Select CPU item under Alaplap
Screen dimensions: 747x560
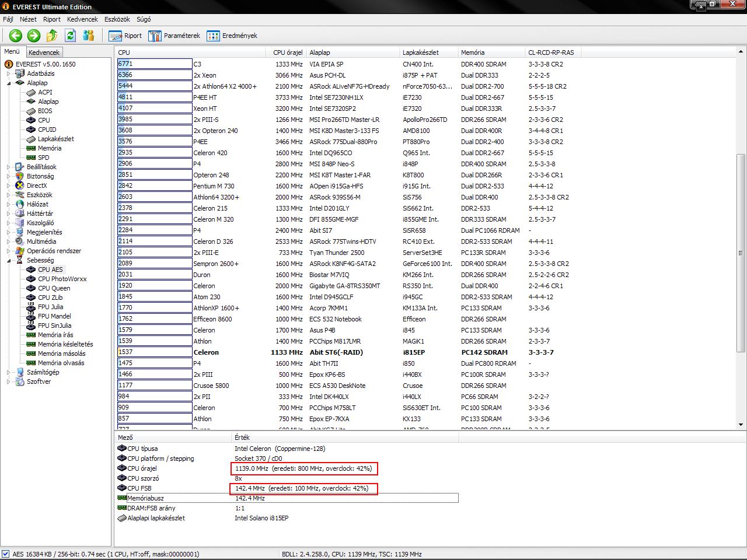[x=39, y=120]
